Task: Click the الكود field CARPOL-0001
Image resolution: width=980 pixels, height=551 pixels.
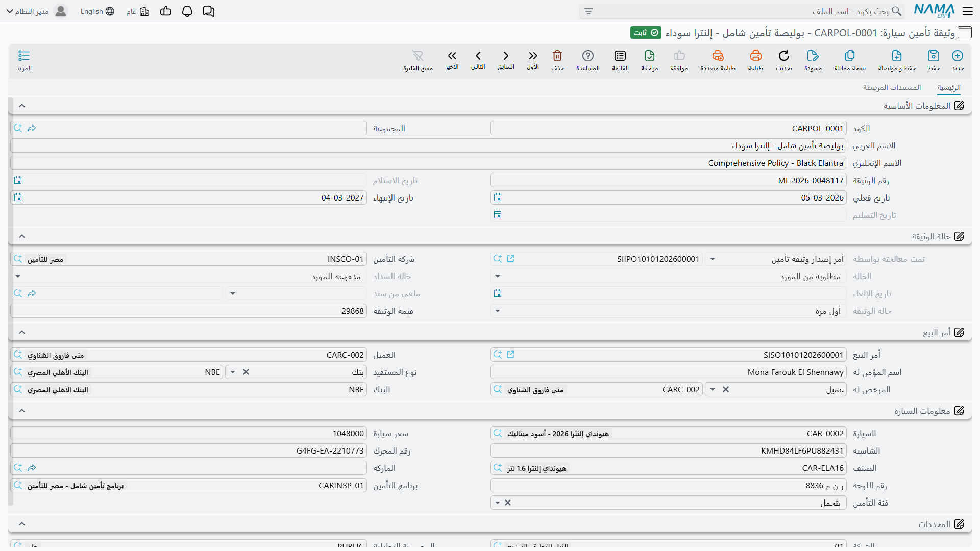Action: click(668, 129)
